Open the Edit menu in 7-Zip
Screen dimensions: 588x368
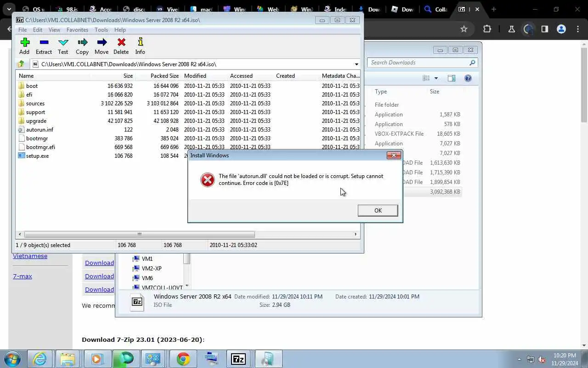[x=38, y=30]
